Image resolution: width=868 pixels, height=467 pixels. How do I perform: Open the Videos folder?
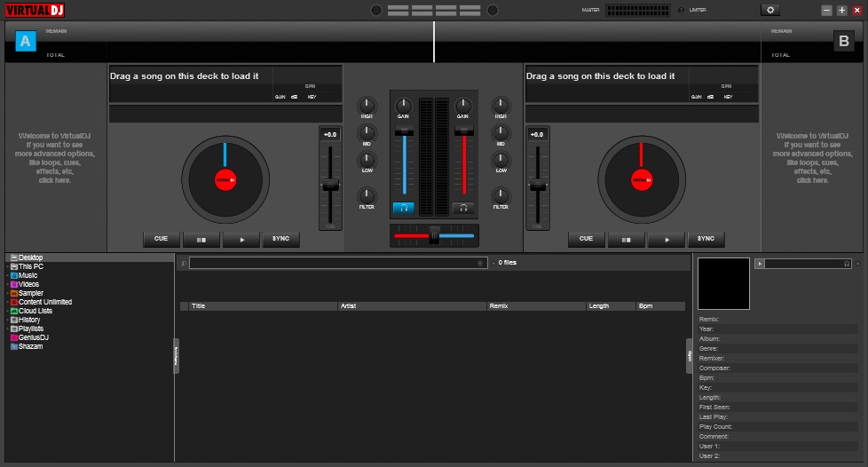coord(25,284)
